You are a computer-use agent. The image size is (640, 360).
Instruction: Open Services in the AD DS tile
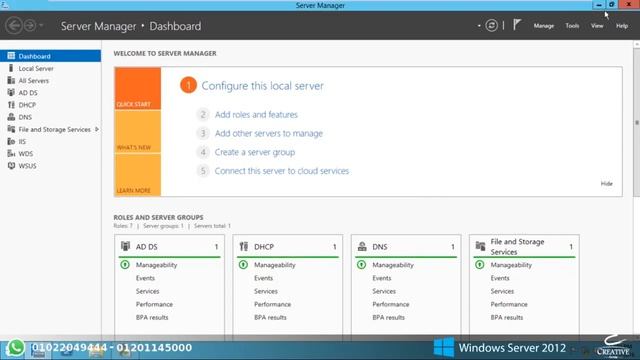pos(147,291)
